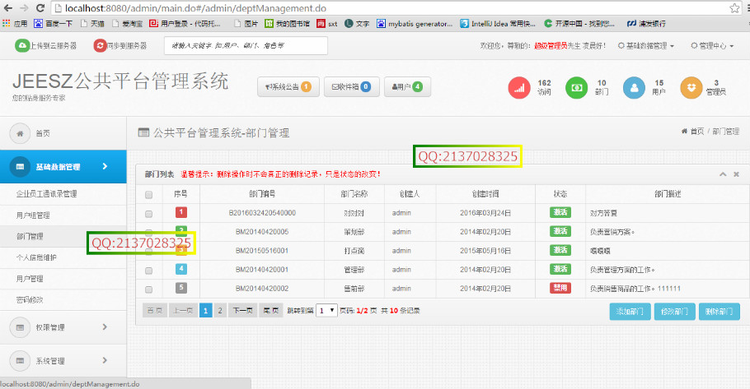Collapse the highlighted blue sidebar section chevron
The image size is (750, 389).
point(105,167)
